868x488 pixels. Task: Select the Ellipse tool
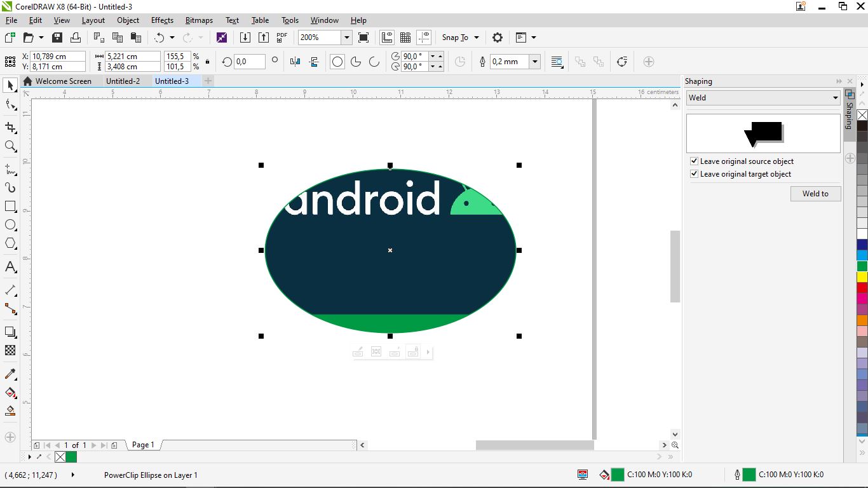10,224
